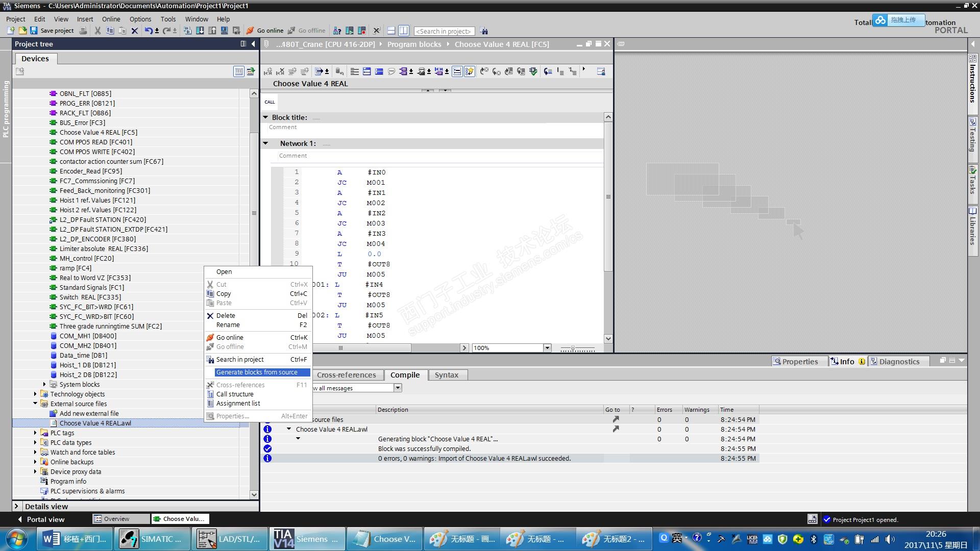The image size is (980, 551).
Task: Switch to the Syntax tab
Action: pyautogui.click(x=446, y=375)
